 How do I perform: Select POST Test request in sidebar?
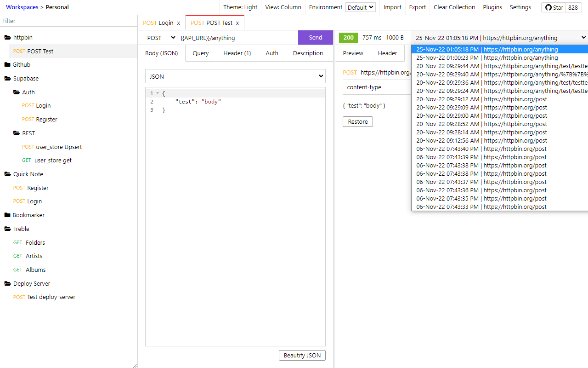point(73,51)
